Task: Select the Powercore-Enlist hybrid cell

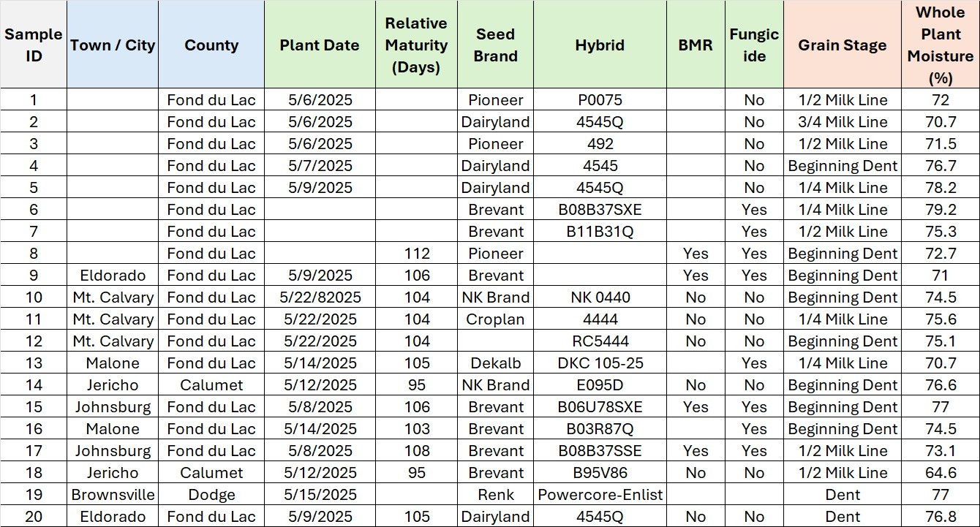Action: click(600, 495)
